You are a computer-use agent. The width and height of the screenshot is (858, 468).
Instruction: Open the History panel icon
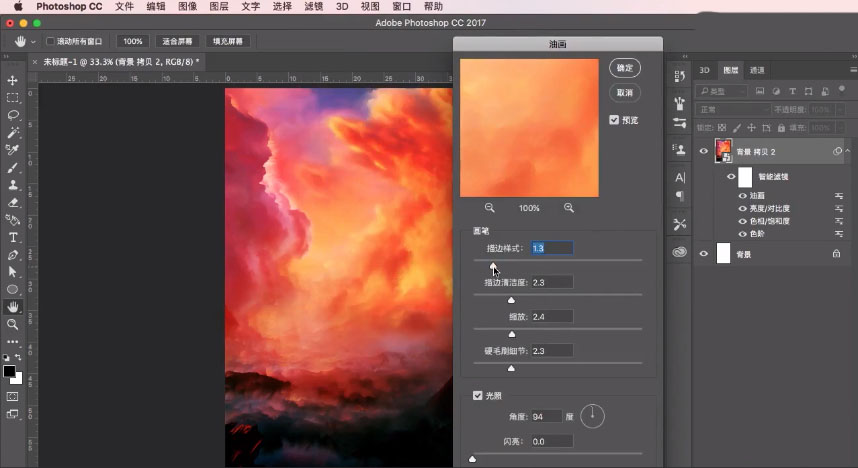click(680, 76)
